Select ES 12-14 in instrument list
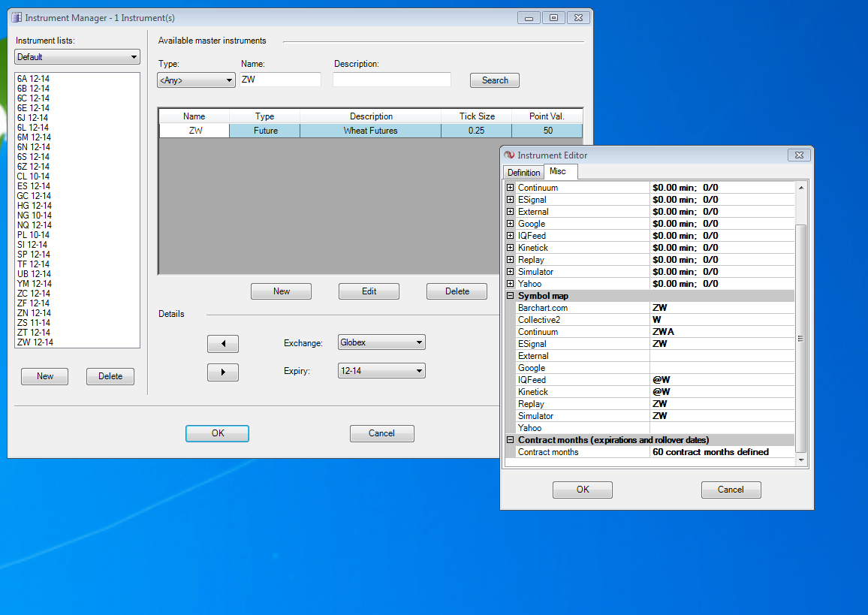Viewport: 868px width, 615px height. [x=33, y=186]
